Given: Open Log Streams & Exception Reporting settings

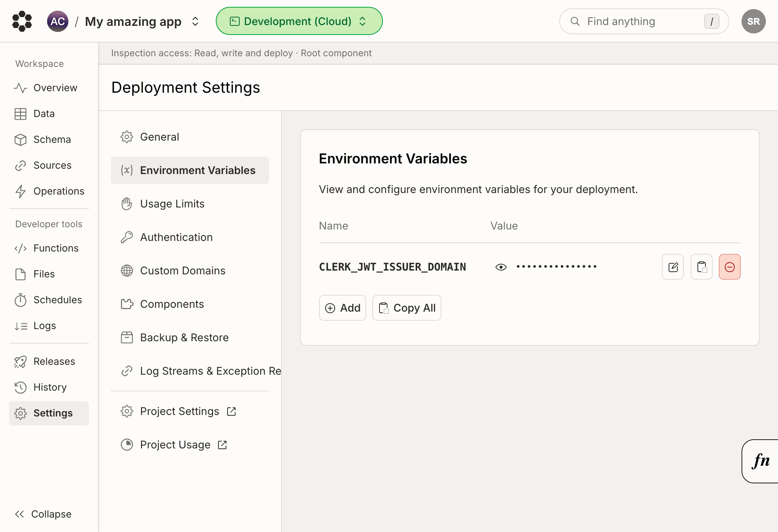Looking at the screenshot, I should tap(196, 371).
